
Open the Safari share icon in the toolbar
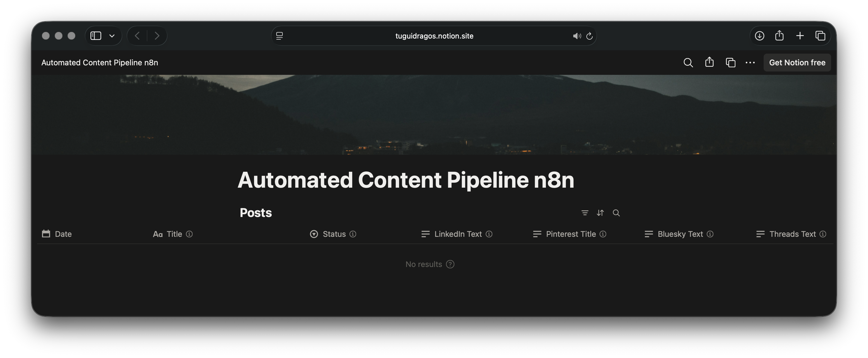(779, 35)
